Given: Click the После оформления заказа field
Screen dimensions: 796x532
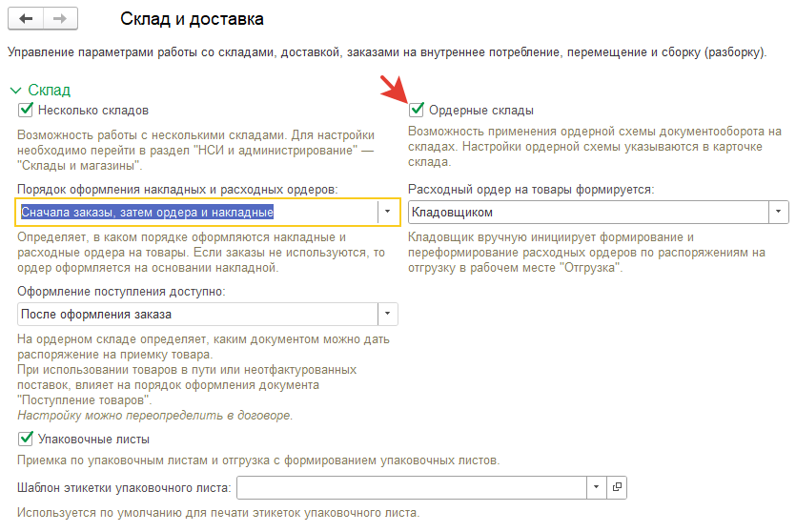Looking at the screenshot, I should (x=197, y=314).
